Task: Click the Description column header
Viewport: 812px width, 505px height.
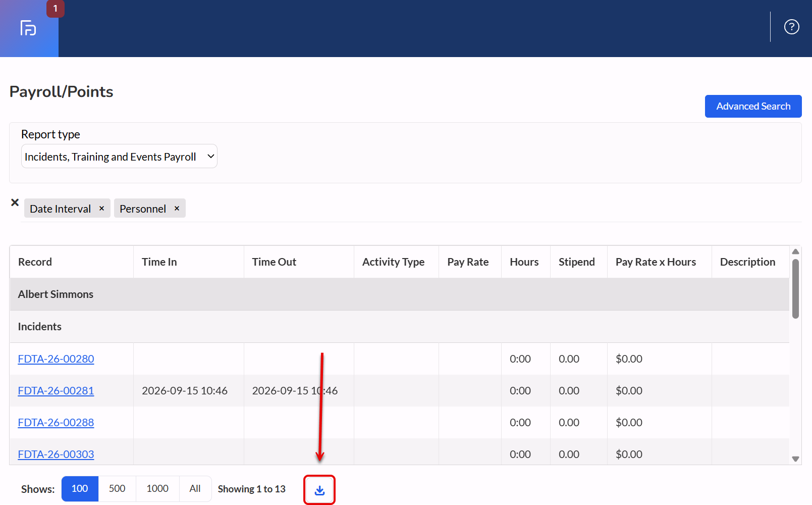Action: click(750, 262)
